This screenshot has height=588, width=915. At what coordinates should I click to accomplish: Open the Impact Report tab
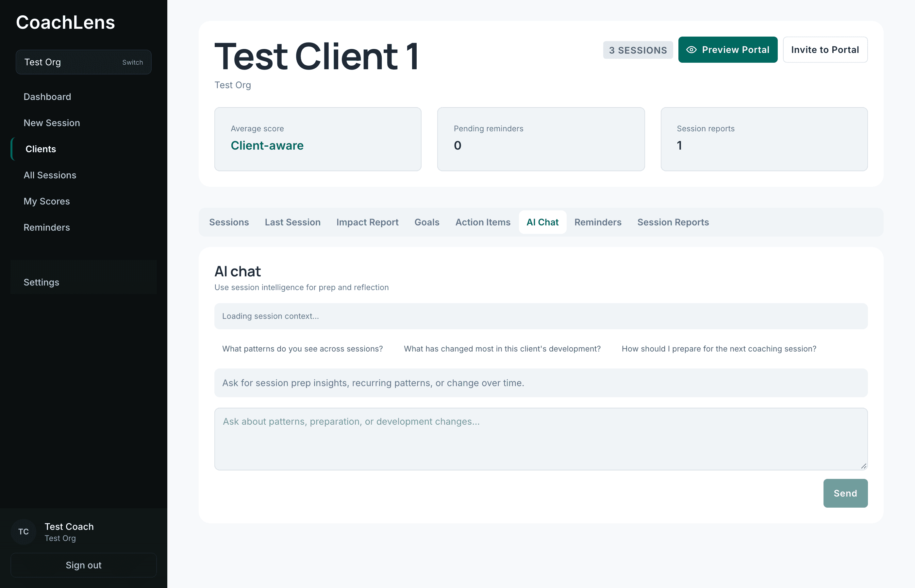pyautogui.click(x=367, y=222)
